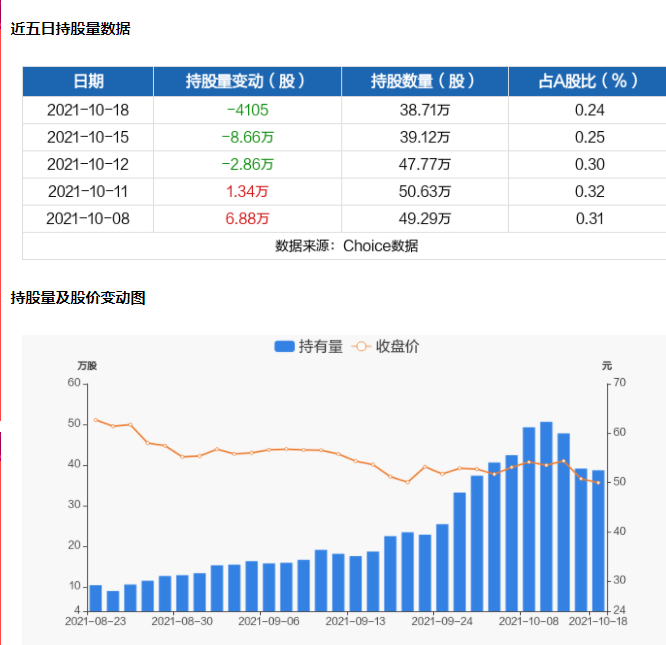Click the -4105 change value
Viewport: 666px width, 645px height.
pyautogui.click(x=248, y=110)
